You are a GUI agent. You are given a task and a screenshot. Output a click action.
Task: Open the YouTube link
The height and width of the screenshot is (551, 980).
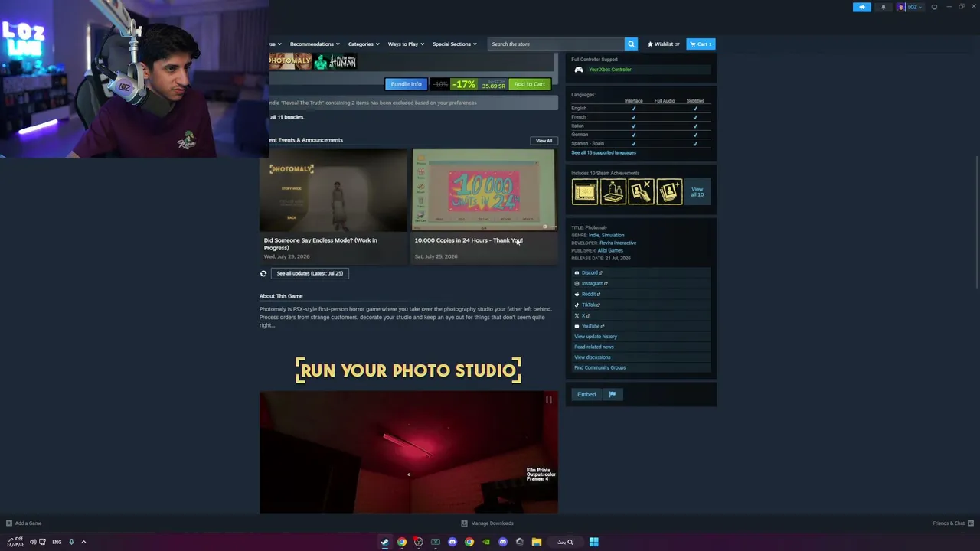click(593, 326)
